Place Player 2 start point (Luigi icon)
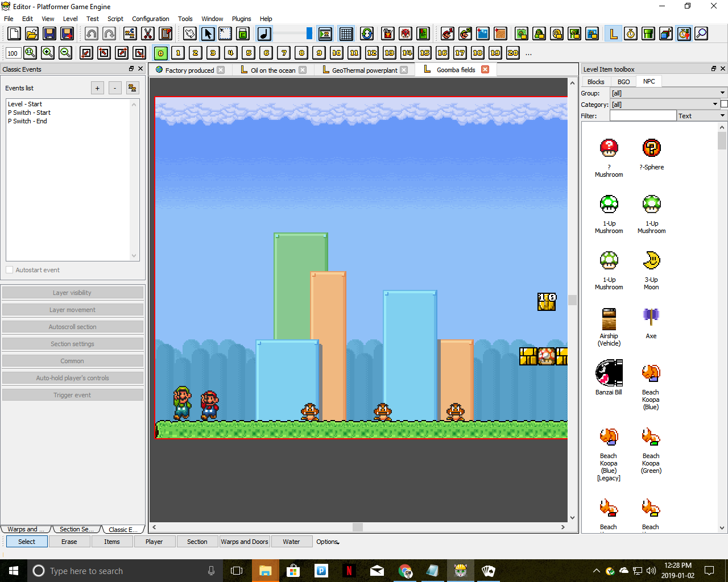This screenshot has height=582, width=728. (465, 34)
